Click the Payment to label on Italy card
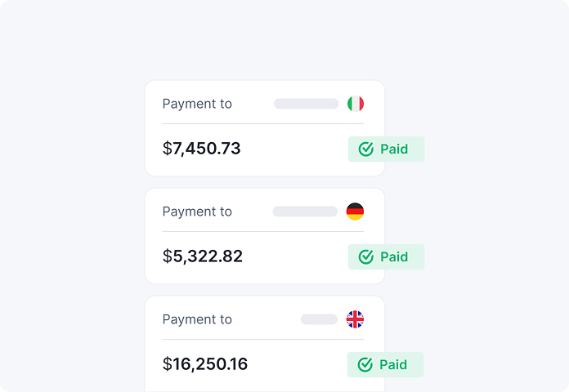Screen dimensions: 569x392 pyautogui.click(x=197, y=104)
